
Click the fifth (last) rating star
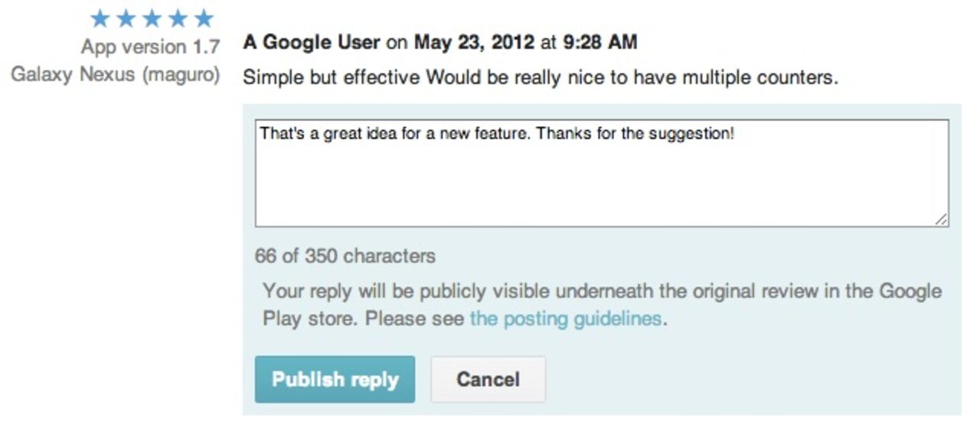coord(204,18)
